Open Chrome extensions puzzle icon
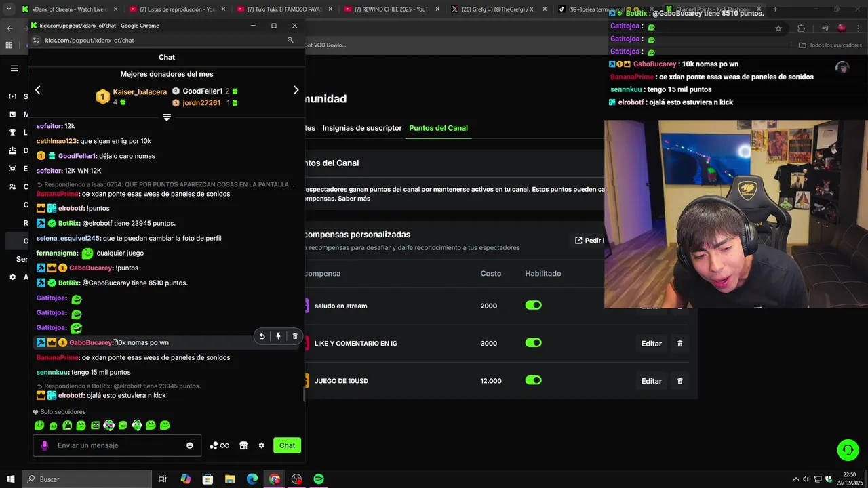868x488 pixels. click(x=802, y=28)
